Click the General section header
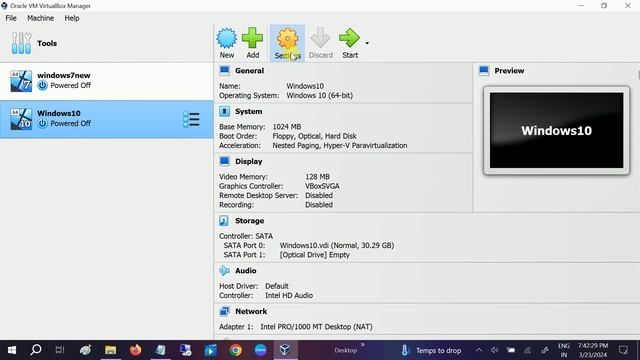The height and width of the screenshot is (360, 640). coord(249,71)
